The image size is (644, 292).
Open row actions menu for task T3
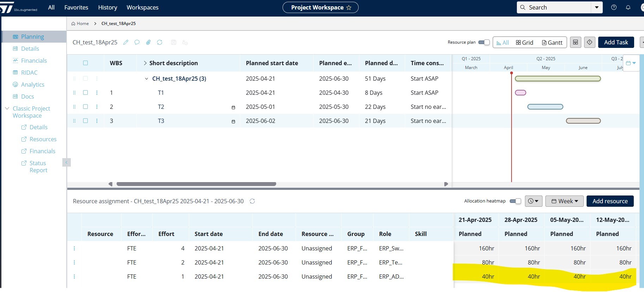click(x=97, y=121)
